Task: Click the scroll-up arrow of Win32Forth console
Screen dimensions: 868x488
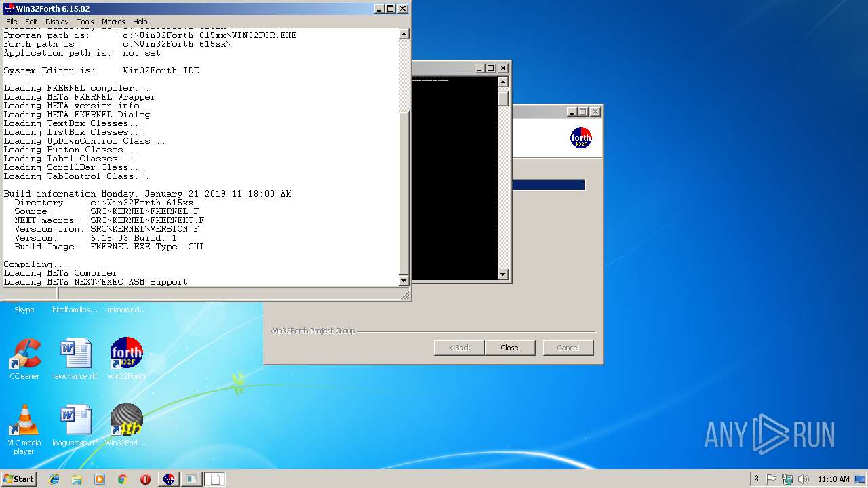Action: click(403, 34)
